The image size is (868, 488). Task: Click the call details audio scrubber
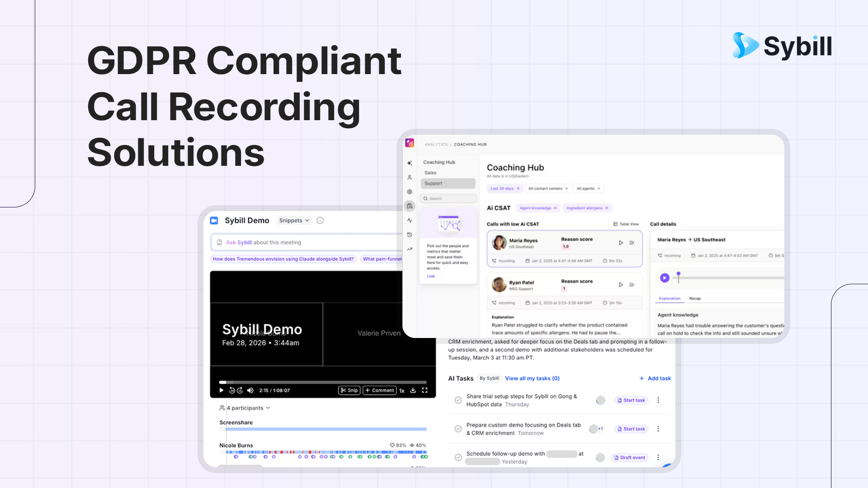click(728, 277)
